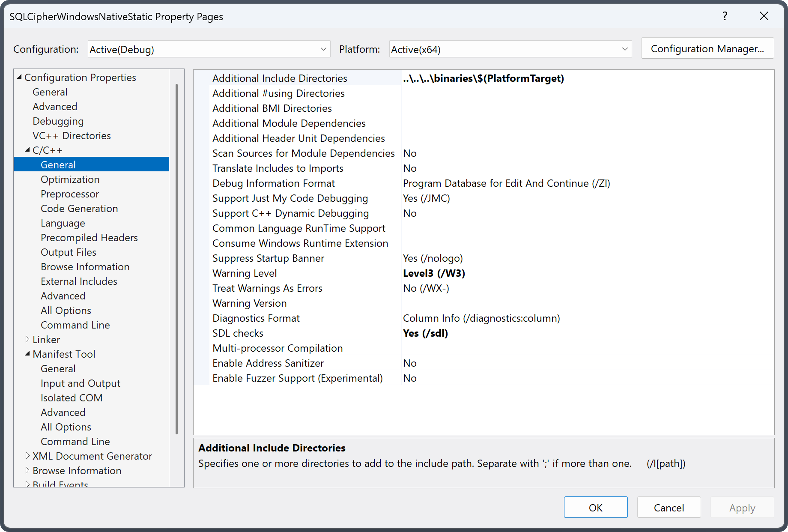Open Advanced under Manifest Tool
This screenshot has width=788, height=532.
(x=63, y=412)
